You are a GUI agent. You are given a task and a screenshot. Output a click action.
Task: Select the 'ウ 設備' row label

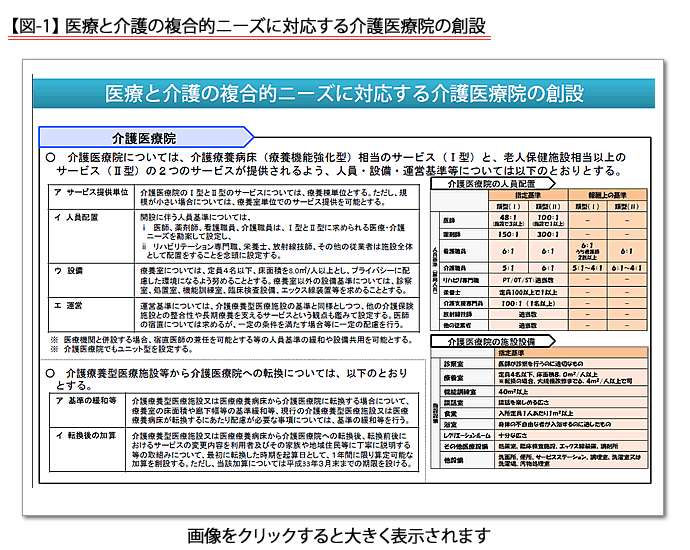pos(69,271)
